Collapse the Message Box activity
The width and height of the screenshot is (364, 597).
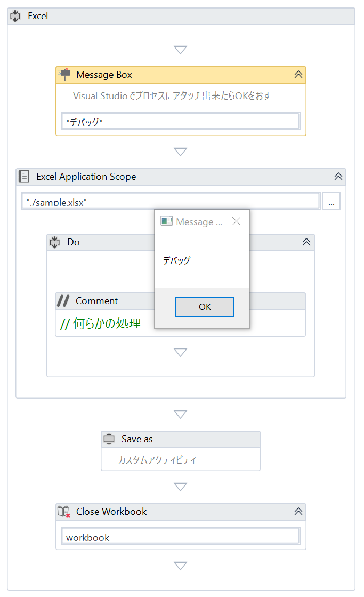(x=298, y=75)
